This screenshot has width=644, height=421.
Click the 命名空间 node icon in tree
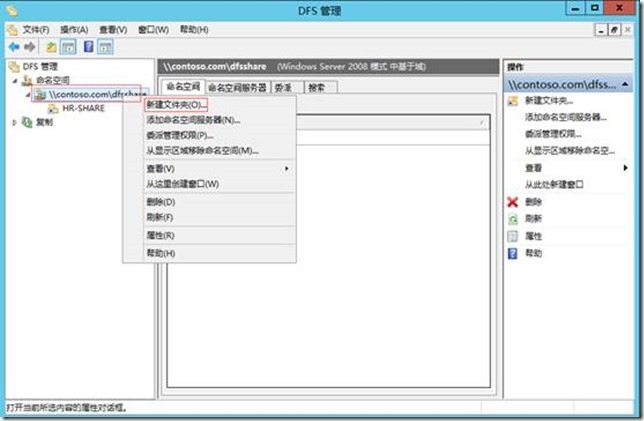click(x=27, y=80)
